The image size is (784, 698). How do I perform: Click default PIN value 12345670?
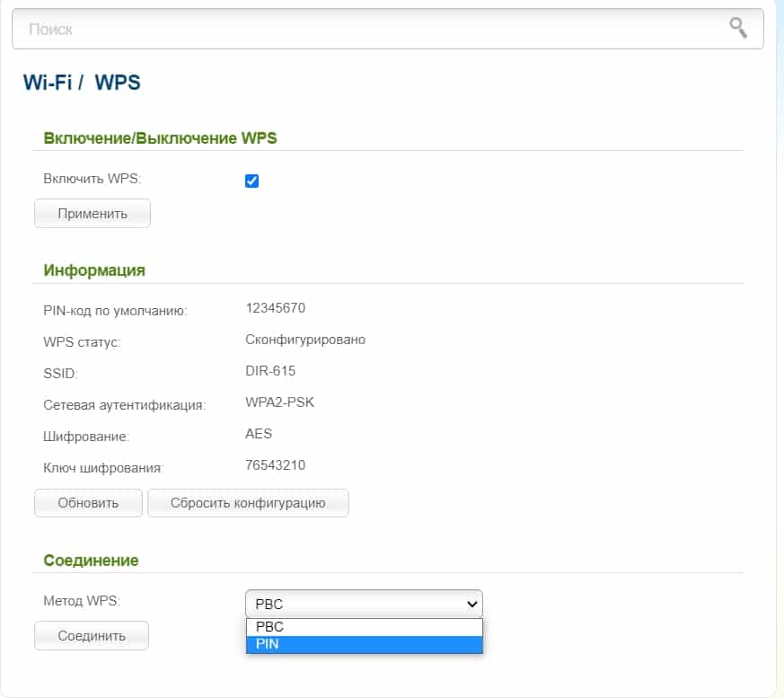276,307
